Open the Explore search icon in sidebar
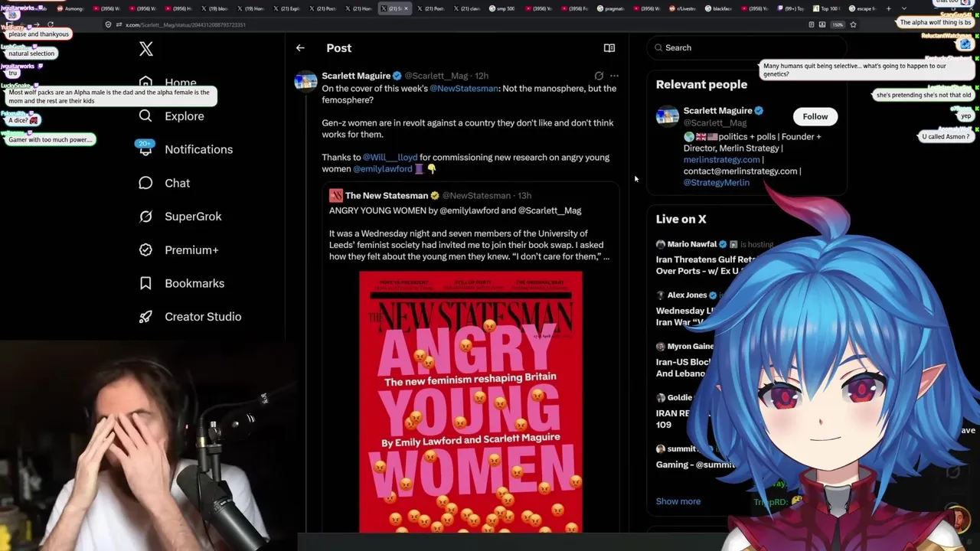The width and height of the screenshot is (980, 551). click(x=145, y=116)
